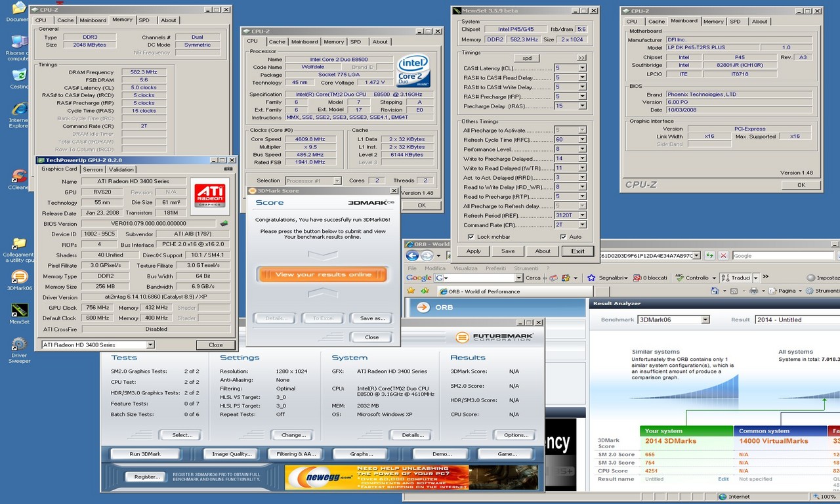Switch to the Sensors tab in GPU-Z

93,169
